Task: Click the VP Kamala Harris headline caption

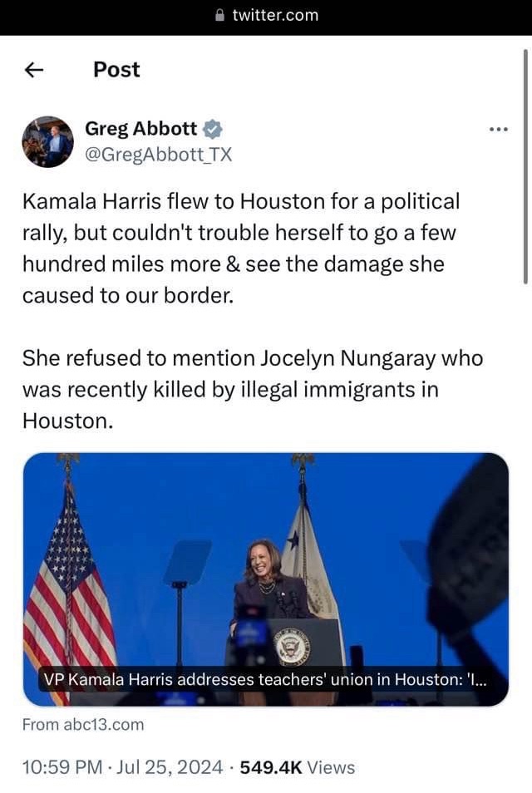Action: pyautogui.click(x=265, y=679)
